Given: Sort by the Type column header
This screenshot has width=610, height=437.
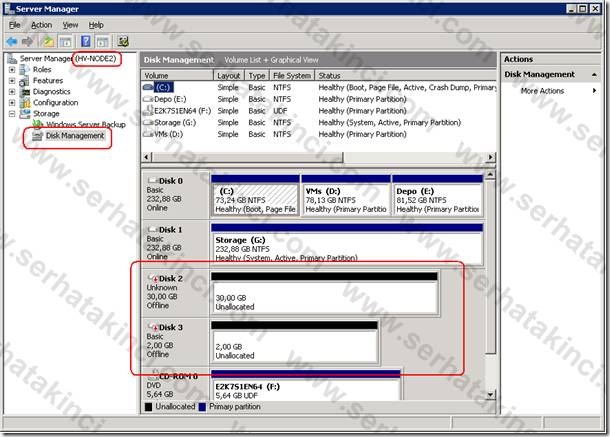Looking at the screenshot, I should [257, 75].
